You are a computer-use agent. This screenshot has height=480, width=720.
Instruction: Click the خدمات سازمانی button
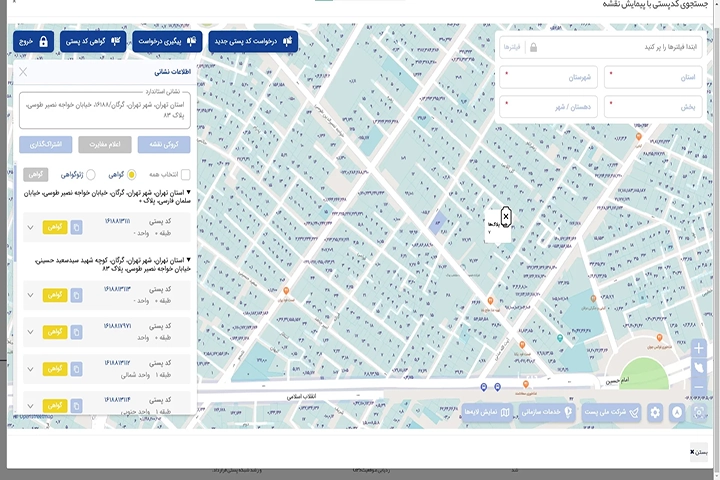[547, 412]
